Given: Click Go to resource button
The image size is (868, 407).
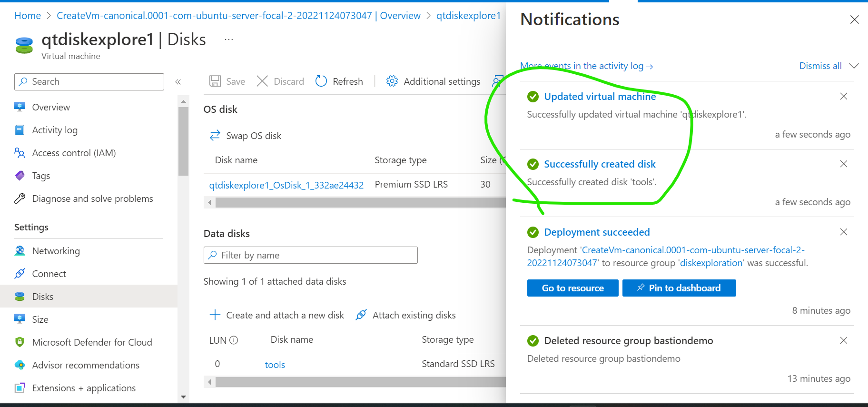Looking at the screenshot, I should [x=573, y=288].
